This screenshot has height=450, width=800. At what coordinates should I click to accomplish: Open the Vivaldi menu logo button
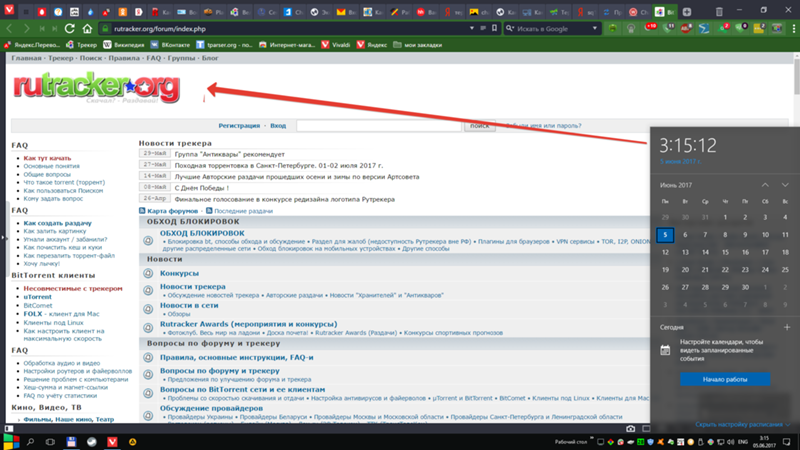pyautogui.click(x=9, y=11)
